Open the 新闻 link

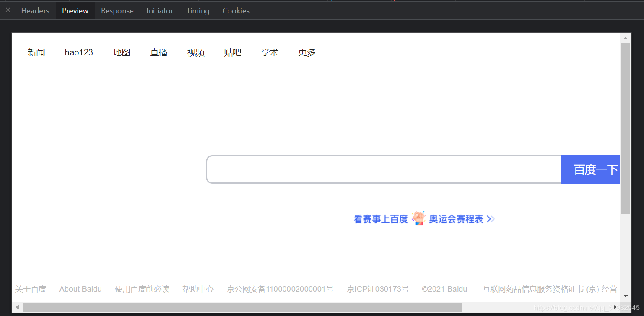point(36,52)
